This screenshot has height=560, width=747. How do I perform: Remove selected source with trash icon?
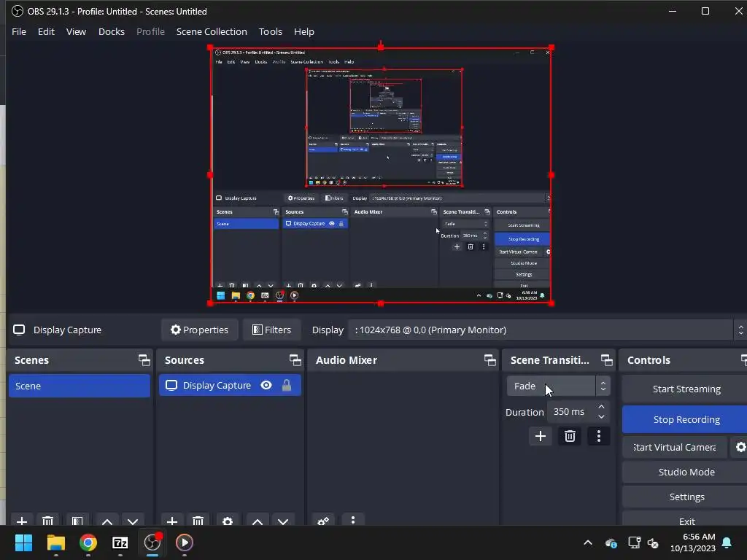pos(198,521)
